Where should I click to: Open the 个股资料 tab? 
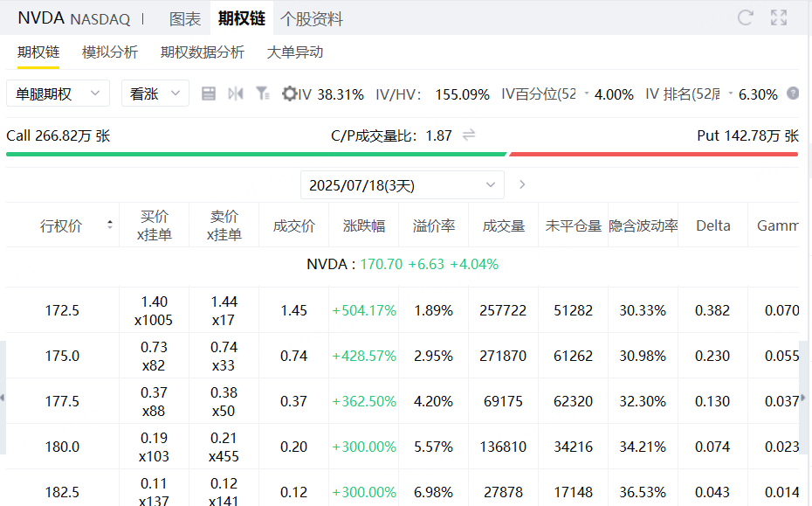[x=312, y=19]
